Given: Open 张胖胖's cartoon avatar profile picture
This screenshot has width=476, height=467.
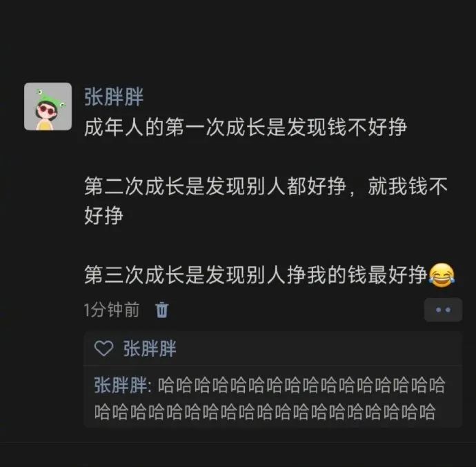Looking at the screenshot, I should click(48, 107).
